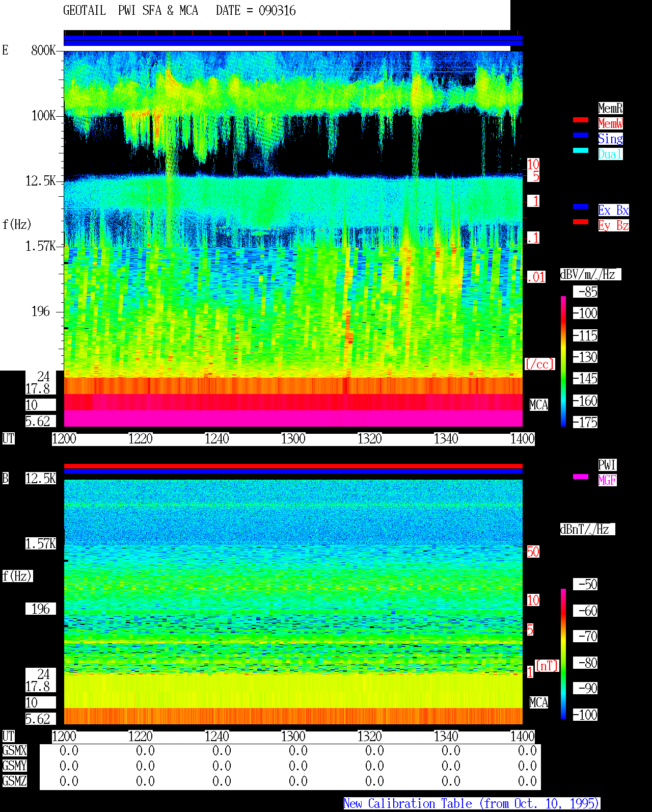652x812 pixels.
Task: Click the 12.5K label on B panel
Action: (x=41, y=478)
